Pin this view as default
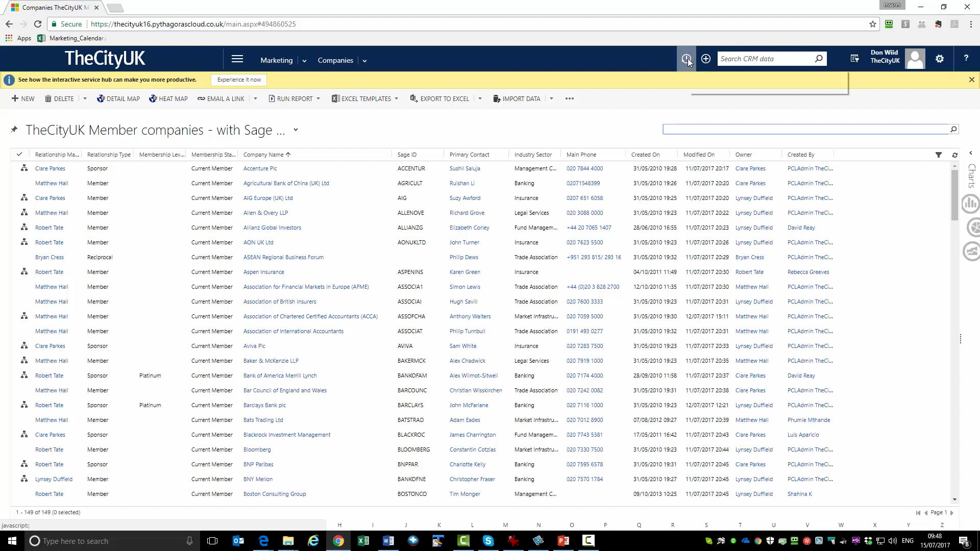This screenshot has height=551, width=980. (14, 130)
